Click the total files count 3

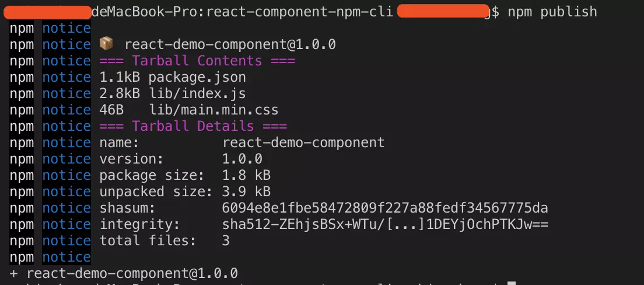[226, 241]
